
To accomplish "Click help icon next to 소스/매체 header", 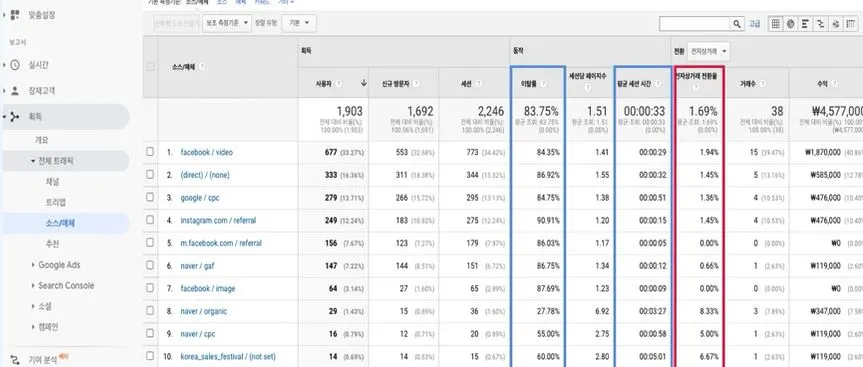I will pos(202,67).
